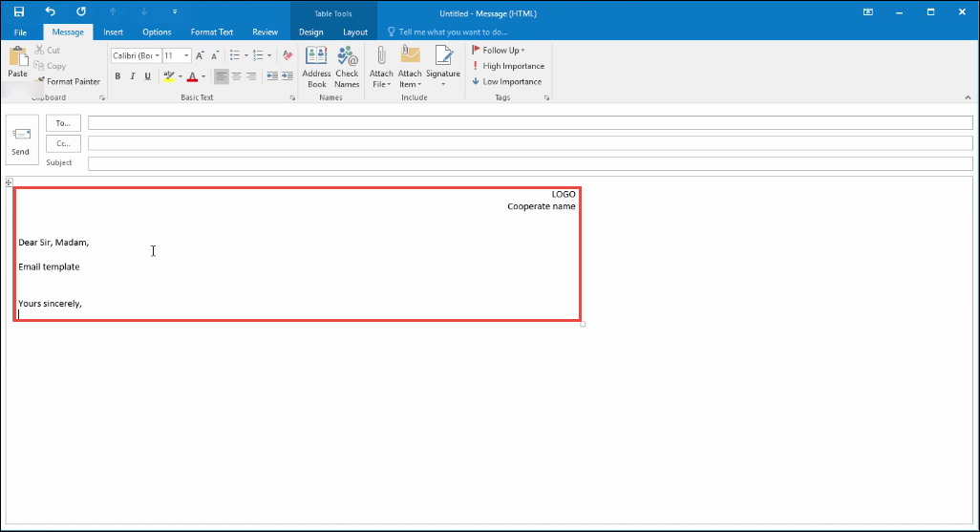Apply numbered list
Screen dimensions: 980x532
coord(258,55)
